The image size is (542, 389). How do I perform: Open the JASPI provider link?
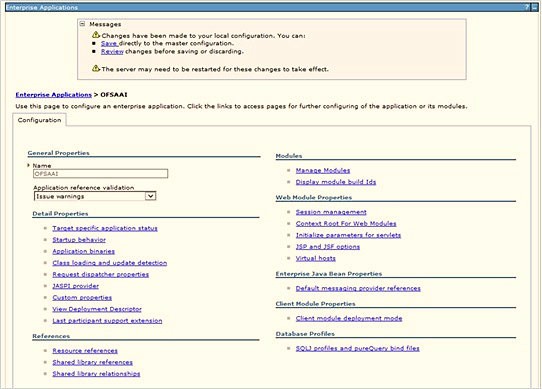(76, 286)
